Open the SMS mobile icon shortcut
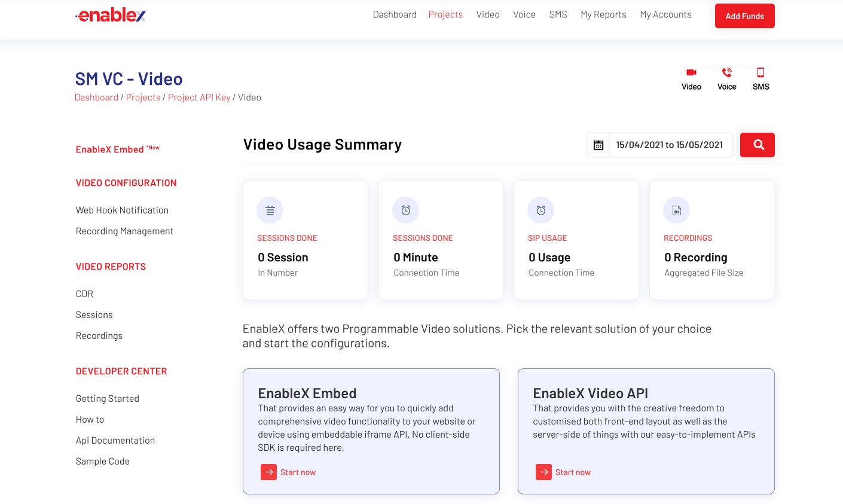Image resolution: width=843 pixels, height=504 pixels. 760,73
